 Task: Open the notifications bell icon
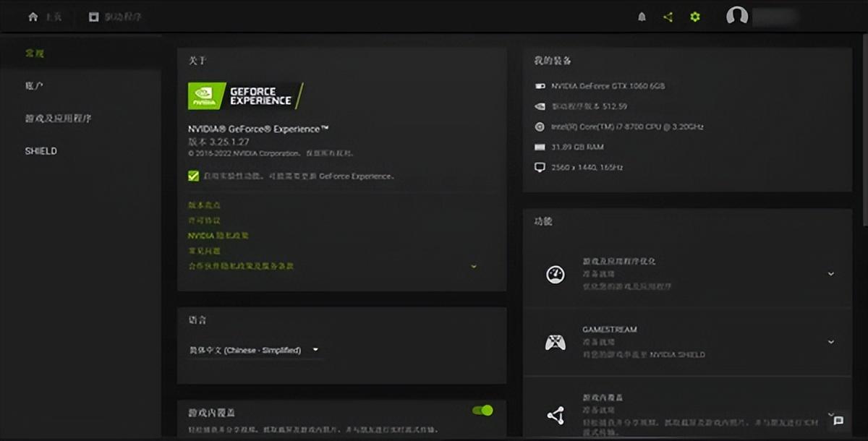pyautogui.click(x=642, y=17)
